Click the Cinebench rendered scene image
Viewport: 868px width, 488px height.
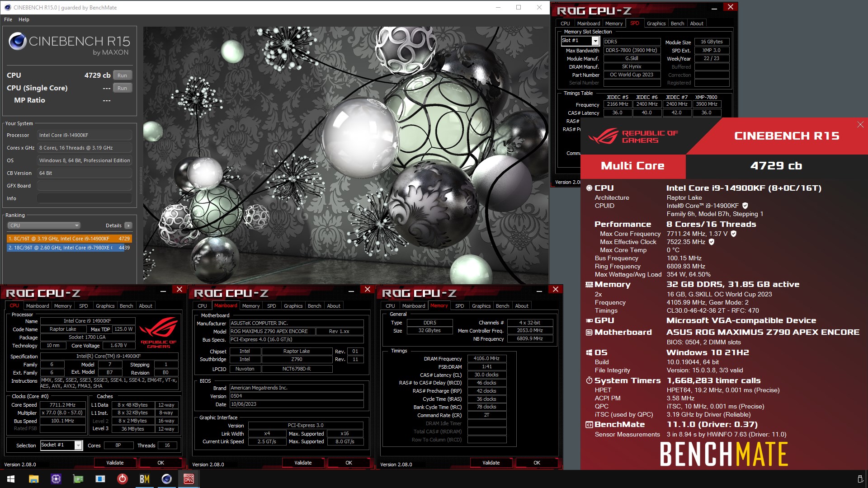[346, 155]
